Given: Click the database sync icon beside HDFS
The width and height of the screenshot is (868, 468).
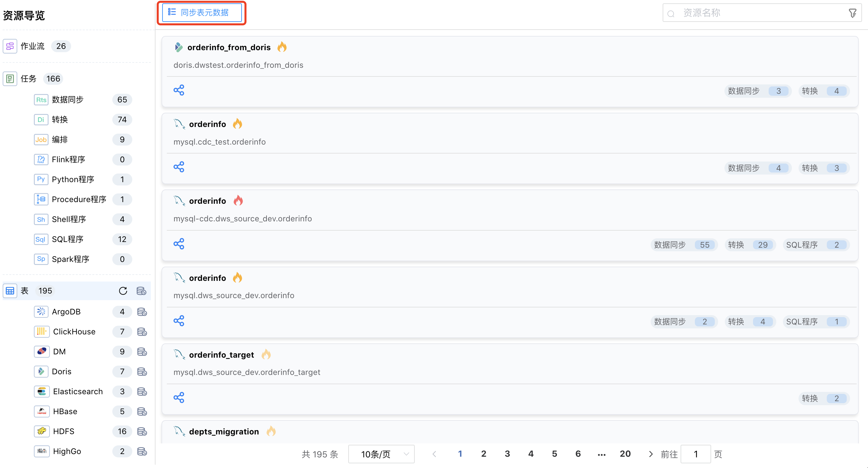Looking at the screenshot, I should 142,431.
